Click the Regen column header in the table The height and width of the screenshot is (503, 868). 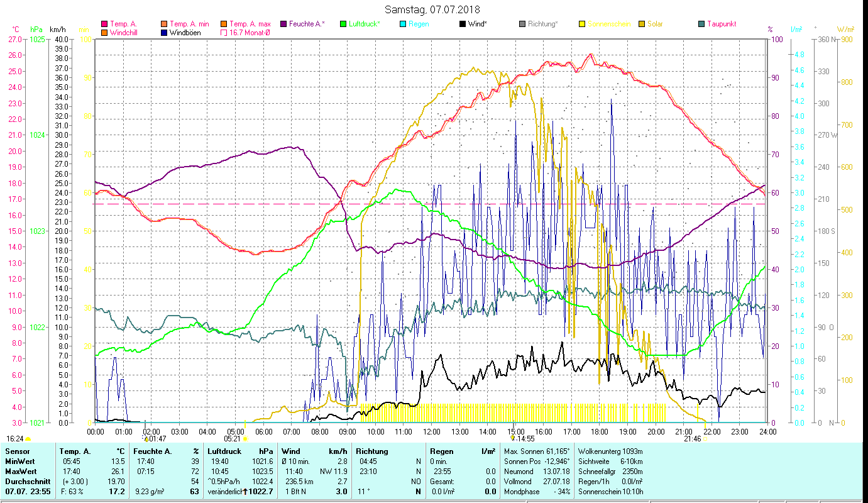pos(442,451)
